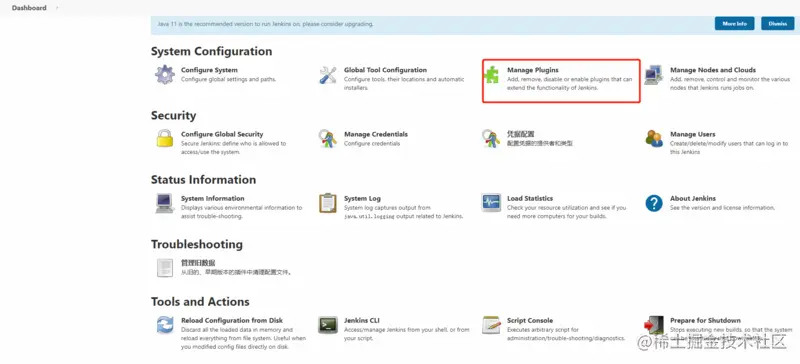Open the Manage Credentials link
800x364 pixels.
376,134
